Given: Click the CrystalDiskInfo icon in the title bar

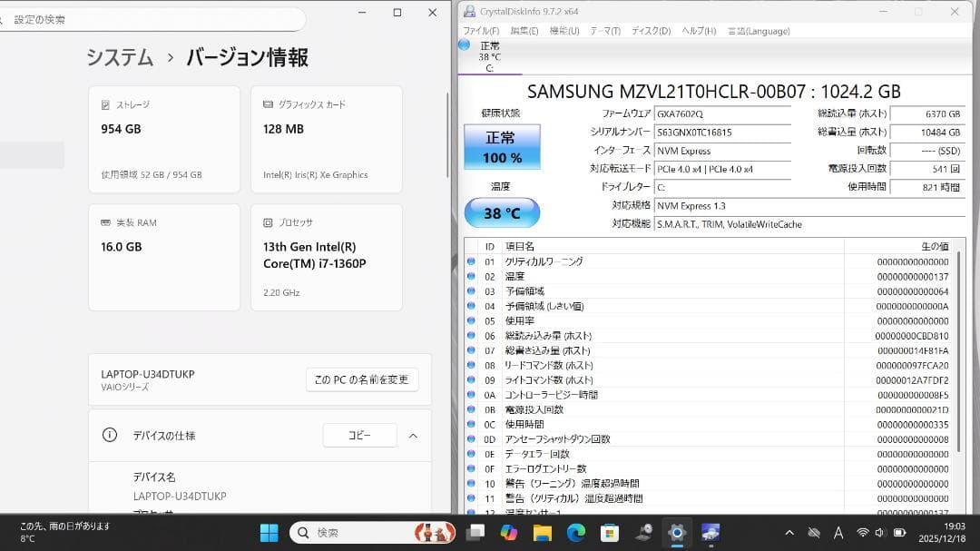Looking at the screenshot, I should pos(468,12).
